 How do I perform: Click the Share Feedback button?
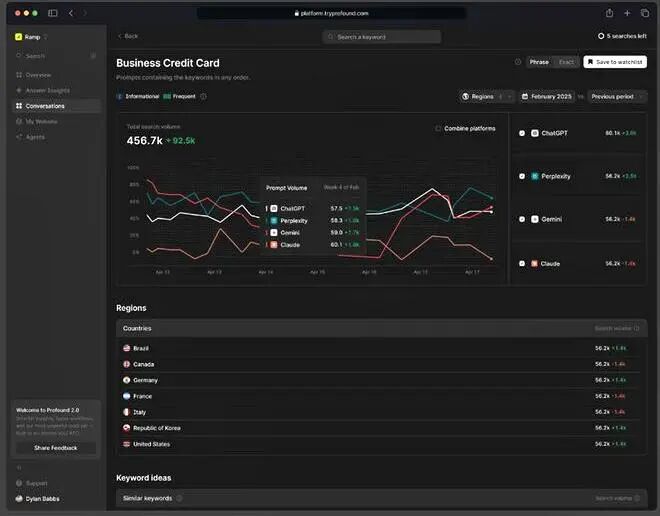(56, 448)
